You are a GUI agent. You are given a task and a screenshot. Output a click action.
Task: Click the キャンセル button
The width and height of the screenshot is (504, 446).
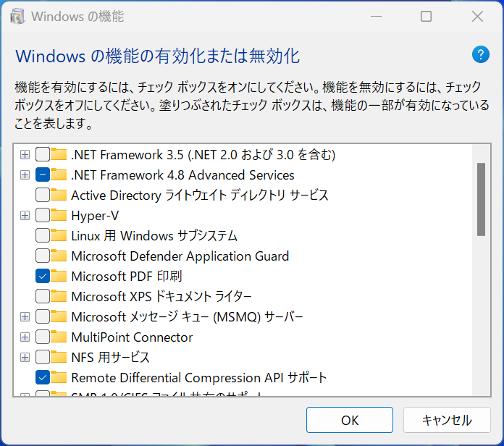[x=447, y=420]
